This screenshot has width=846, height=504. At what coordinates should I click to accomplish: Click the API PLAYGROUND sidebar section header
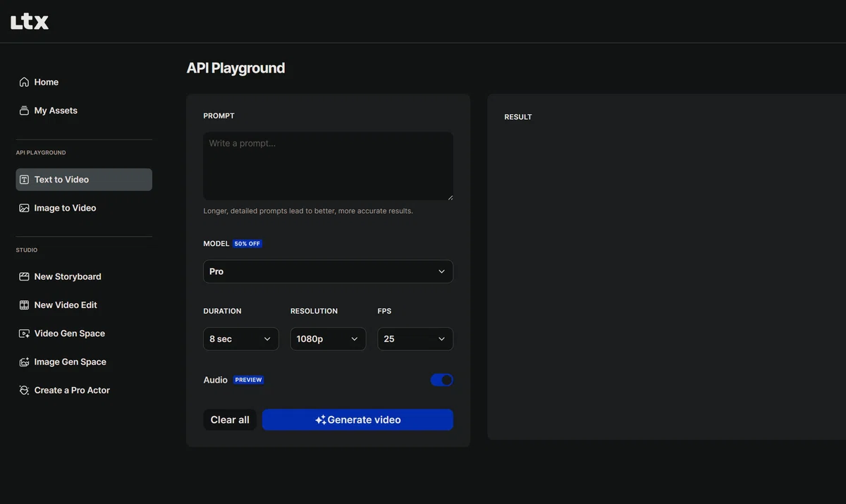41,153
